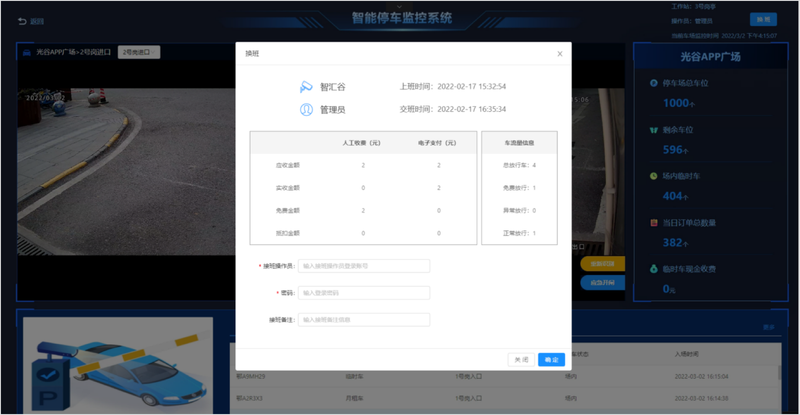Click the 应收金额 row label
This screenshot has height=415, width=800.
click(x=288, y=165)
